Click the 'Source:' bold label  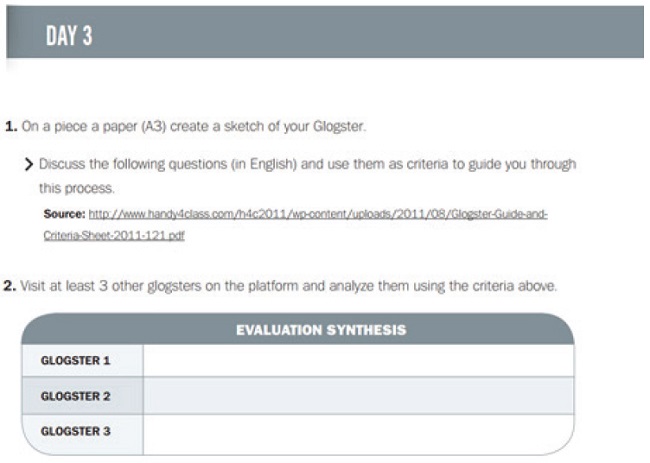pos(64,215)
